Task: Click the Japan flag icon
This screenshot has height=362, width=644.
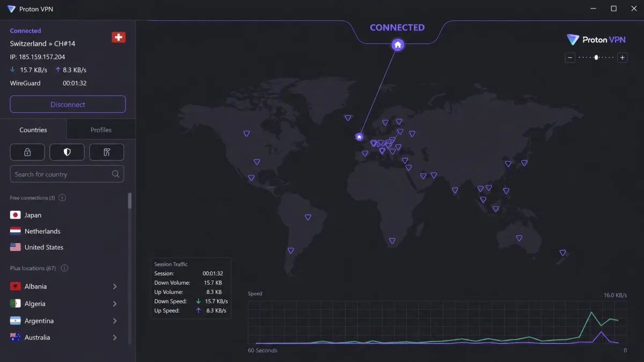Action: 16,215
